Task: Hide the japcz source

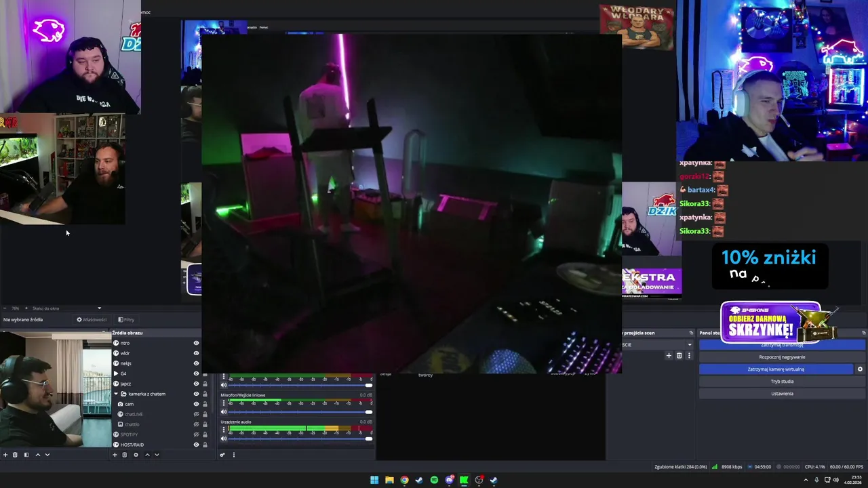Action: [x=196, y=384]
